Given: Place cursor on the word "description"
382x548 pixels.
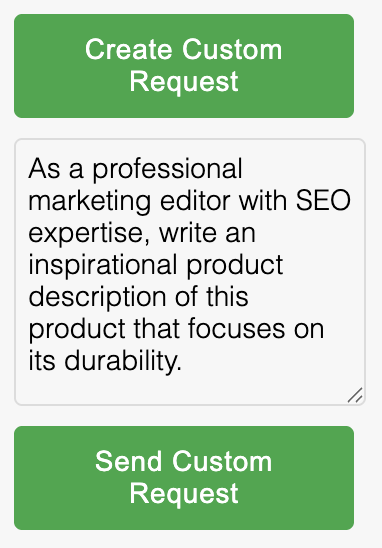Looking at the screenshot, I should [x=97, y=298].
